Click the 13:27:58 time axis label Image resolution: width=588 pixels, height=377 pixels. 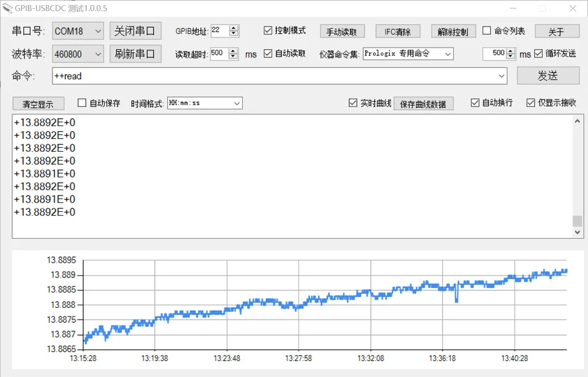(x=298, y=358)
